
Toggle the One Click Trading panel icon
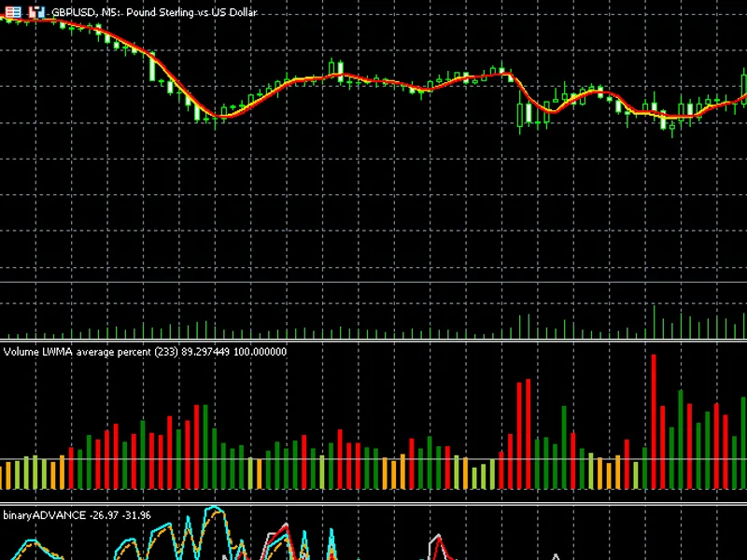[x=36, y=12]
